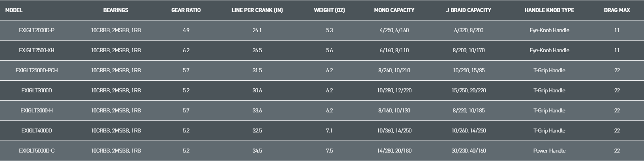Select the LINE PER CRANK (IN) header
644x161 pixels.
(x=257, y=10)
